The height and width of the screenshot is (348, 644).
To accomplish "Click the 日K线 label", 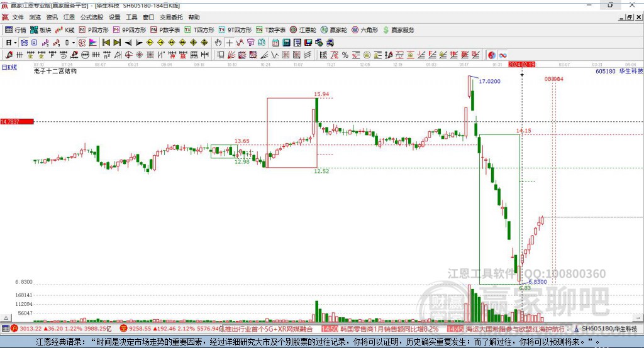I will click(9, 67).
